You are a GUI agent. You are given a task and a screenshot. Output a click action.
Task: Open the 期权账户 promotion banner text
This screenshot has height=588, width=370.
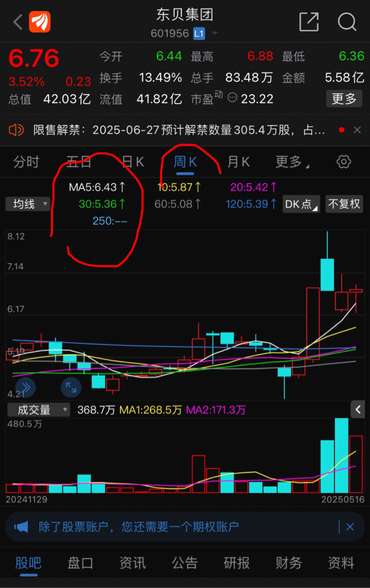139,527
